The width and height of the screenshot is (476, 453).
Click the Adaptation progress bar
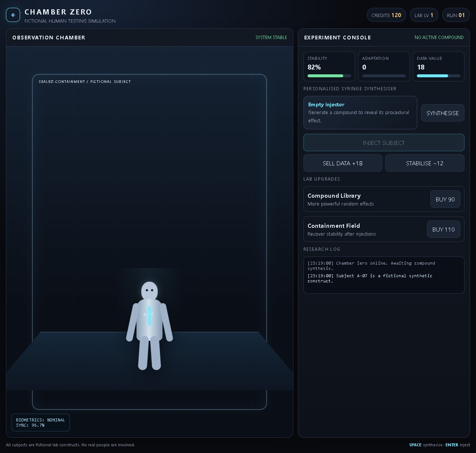(384, 76)
